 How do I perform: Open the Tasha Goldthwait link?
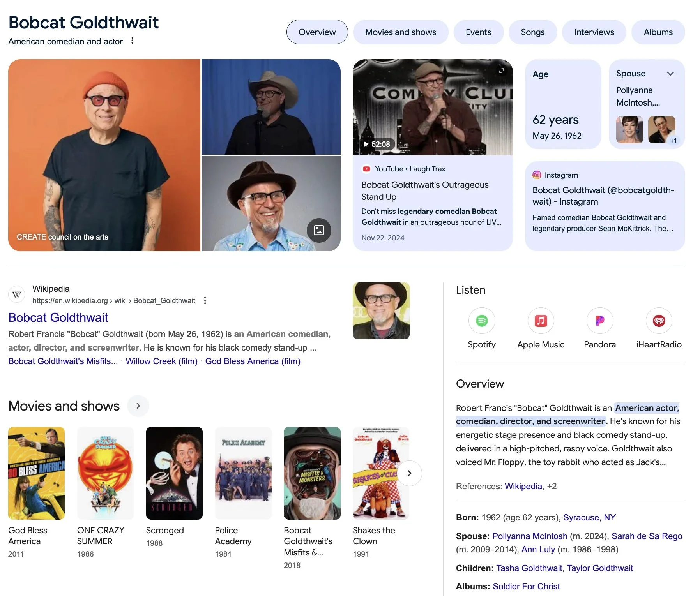[529, 568]
